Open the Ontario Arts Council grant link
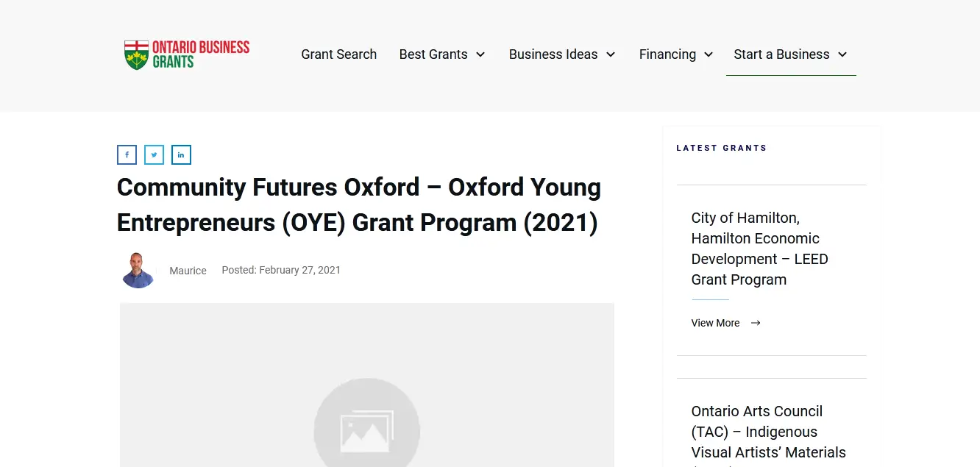The width and height of the screenshot is (980, 467). point(768,432)
